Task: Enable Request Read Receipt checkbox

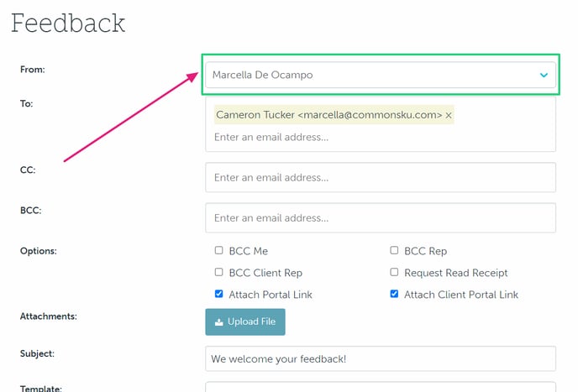Action: click(x=394, y=272)
